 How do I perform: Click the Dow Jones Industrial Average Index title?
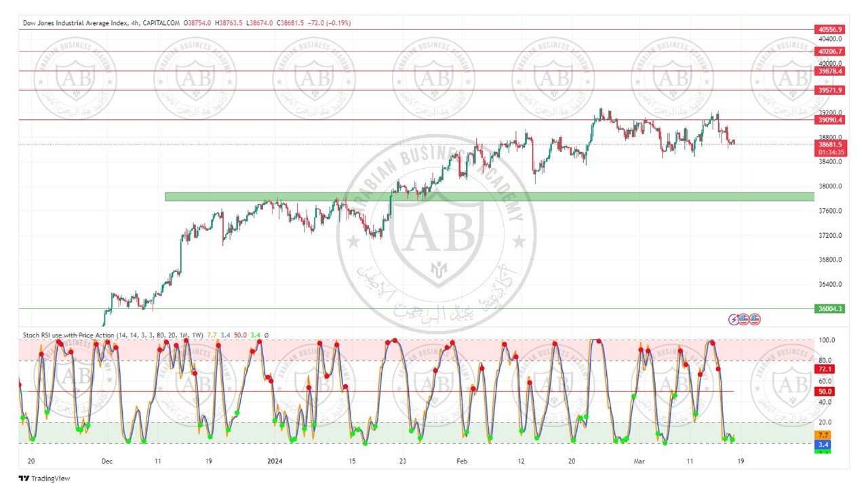(x=75, y=22)
